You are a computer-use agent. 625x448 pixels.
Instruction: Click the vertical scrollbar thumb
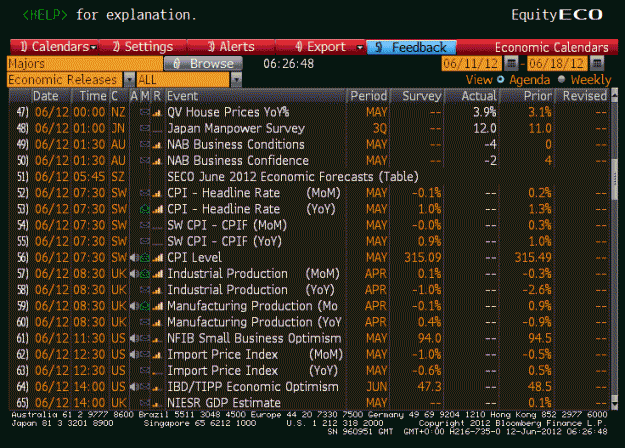click(614, 178)
